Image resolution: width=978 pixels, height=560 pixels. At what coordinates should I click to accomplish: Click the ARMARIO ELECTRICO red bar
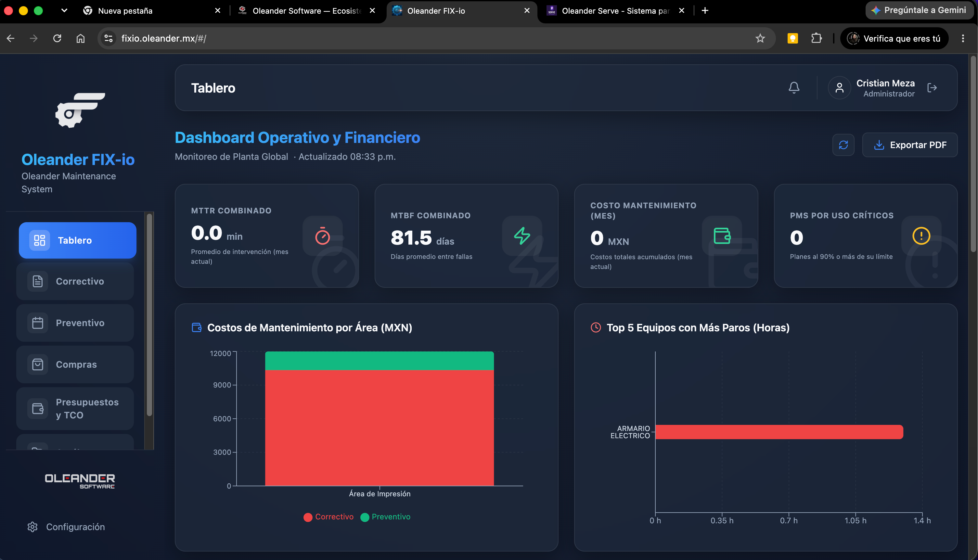[779, 432]
